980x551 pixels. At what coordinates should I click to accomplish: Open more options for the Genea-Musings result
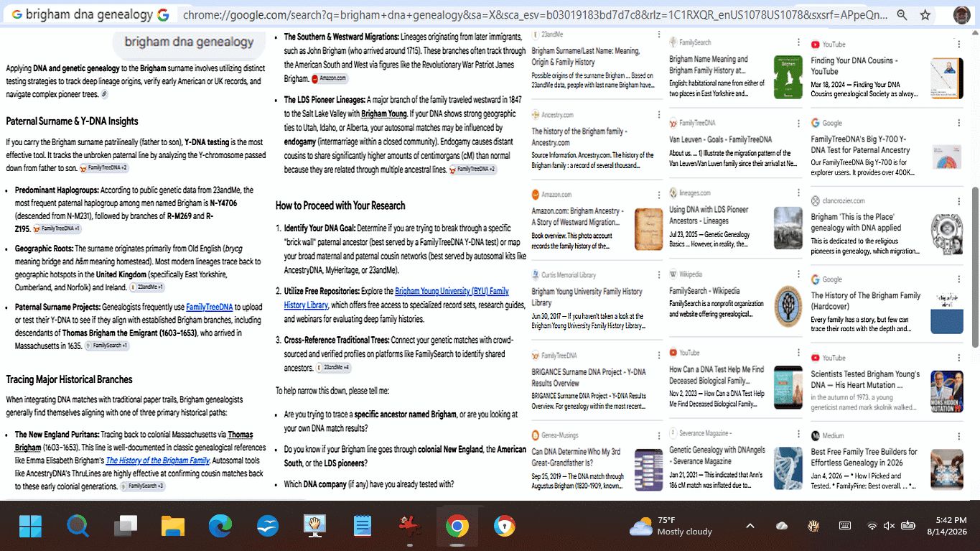(x=658, y=435)
